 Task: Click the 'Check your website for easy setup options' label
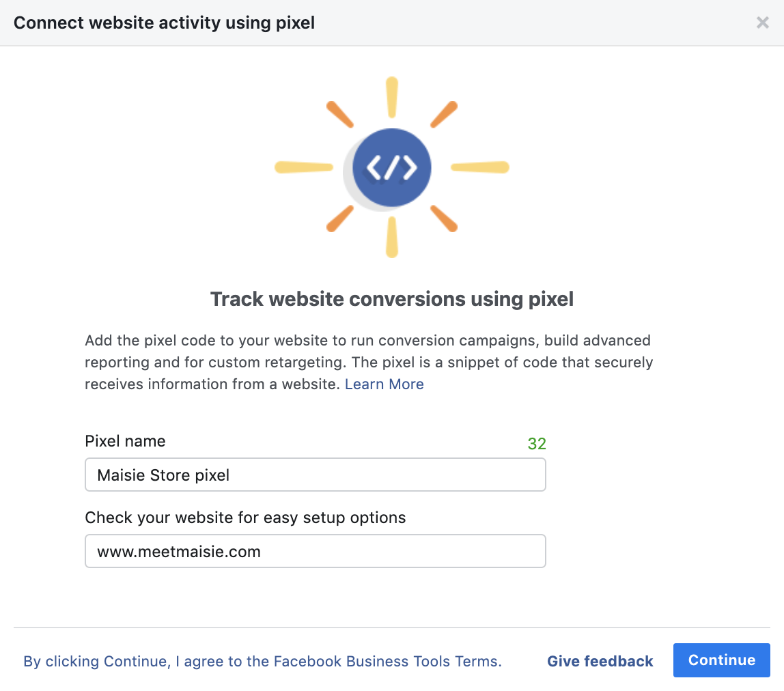pyautogui.click(x=245, y=518)
